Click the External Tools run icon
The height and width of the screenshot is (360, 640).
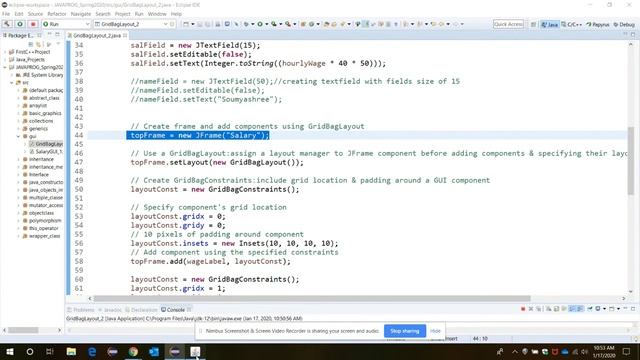(288, 24)
